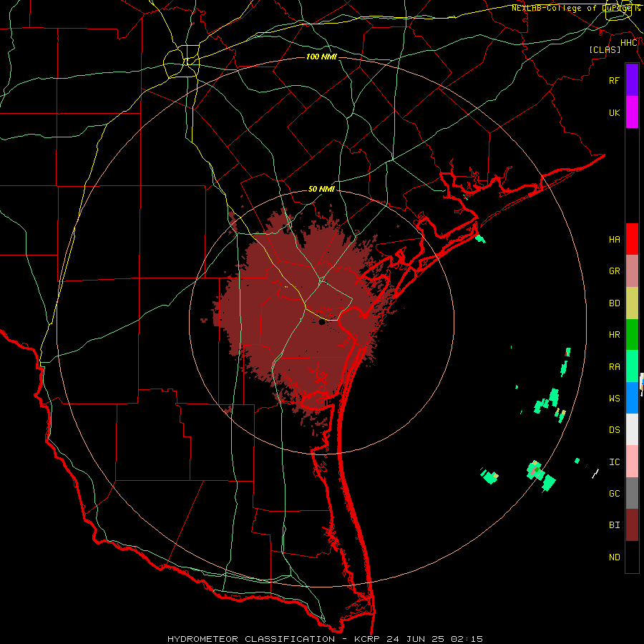This screenshot has height=644, width=644.
Task: Click the [CLAS] units label
Action: (605, 49)
